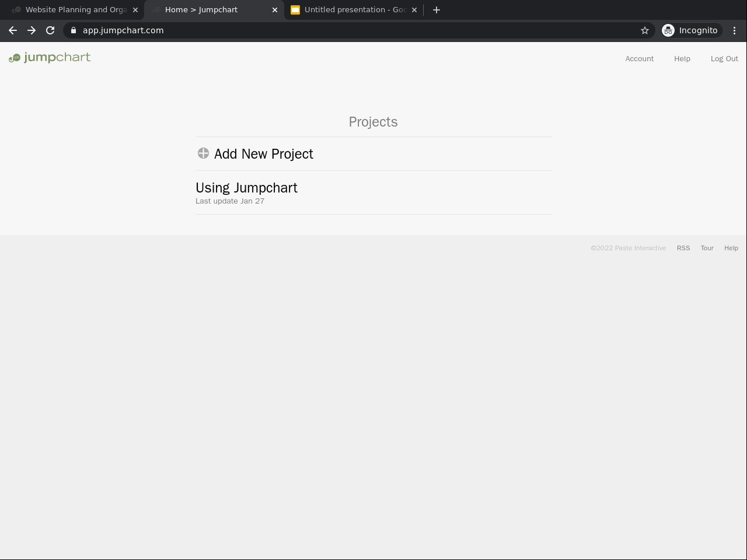Click the Tour link in the footer
The height and width of the screenshot is (560, 747).
click(x=707, y=248)
